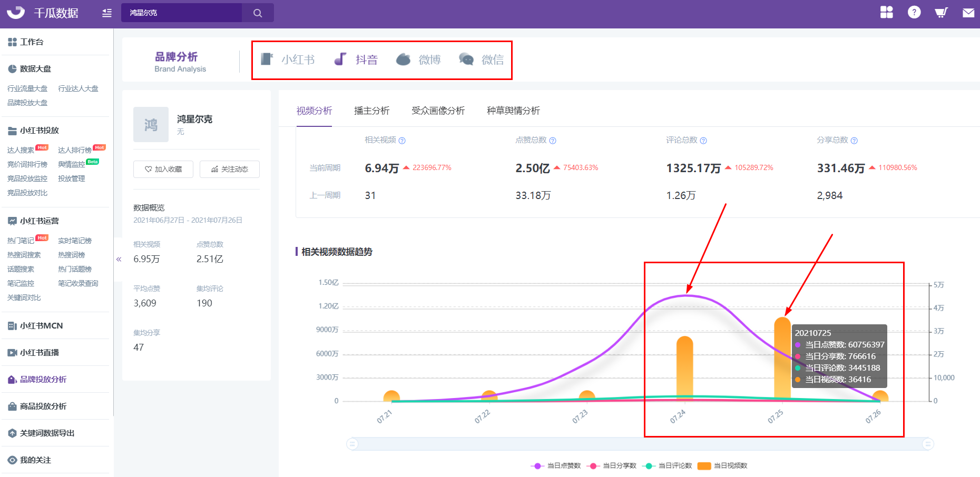Toggle 当日视频数 legend series

click(x=722, y=466)
